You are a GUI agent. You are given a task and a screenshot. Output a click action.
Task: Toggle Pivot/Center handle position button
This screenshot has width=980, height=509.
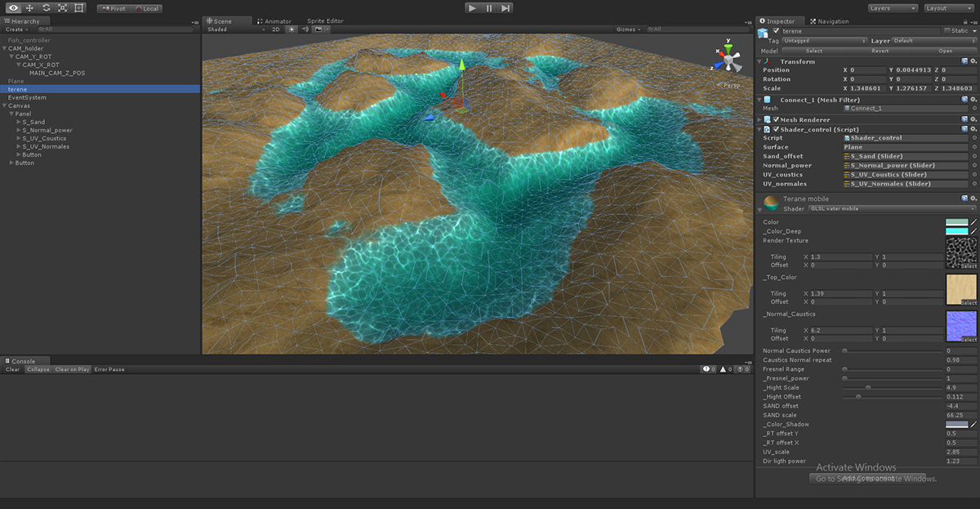(113, 8)
